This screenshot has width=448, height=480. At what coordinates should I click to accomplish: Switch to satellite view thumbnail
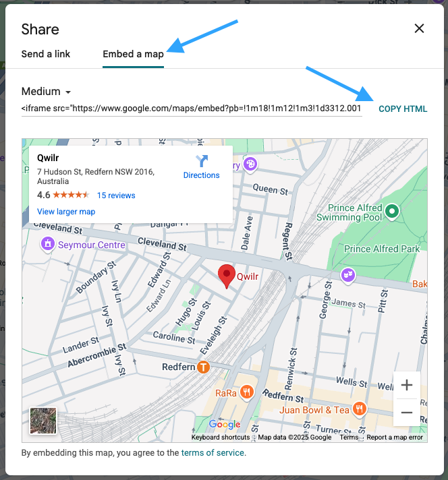(43, 421)
